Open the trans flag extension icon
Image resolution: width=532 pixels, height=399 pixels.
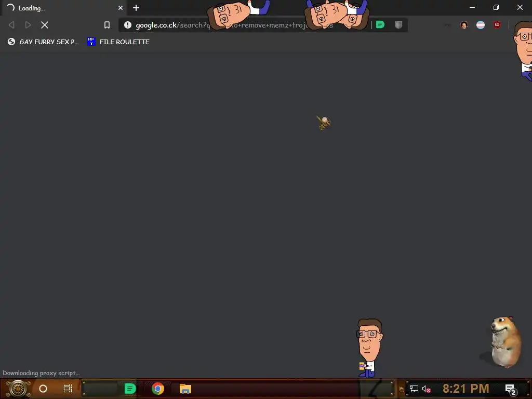(481, 25)
